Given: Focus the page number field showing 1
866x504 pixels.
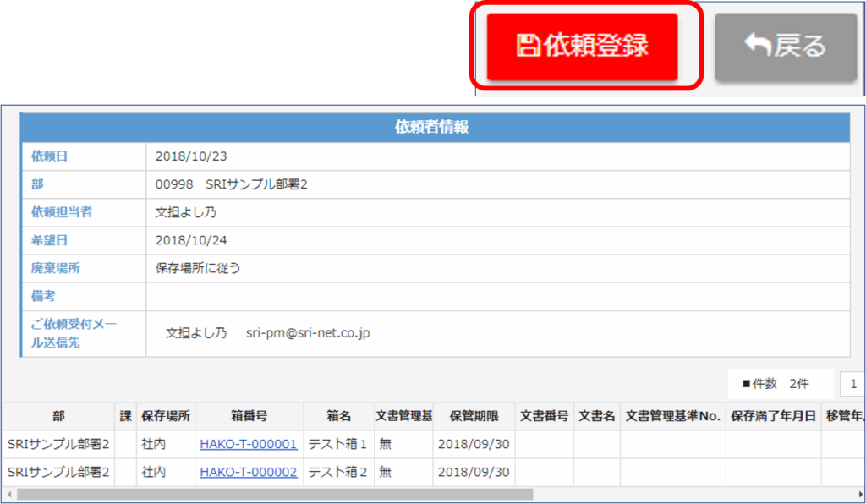Looking at the screenshot, I should coord(852,384).
